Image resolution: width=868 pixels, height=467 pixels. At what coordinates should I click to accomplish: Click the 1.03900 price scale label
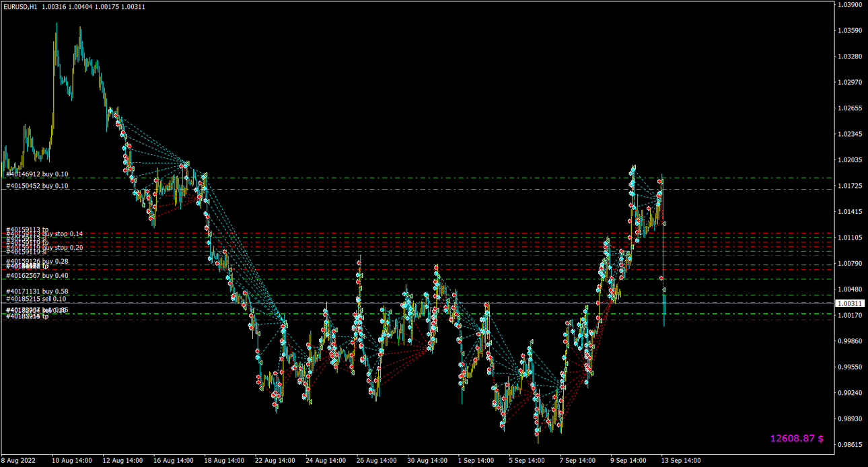coord(850,5)
